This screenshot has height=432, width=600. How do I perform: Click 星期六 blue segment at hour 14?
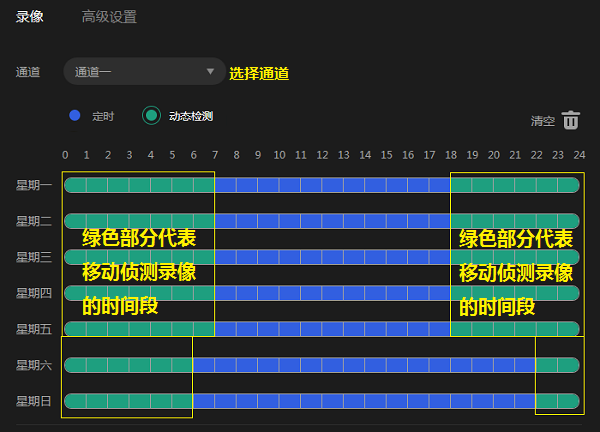click(375, 365)
